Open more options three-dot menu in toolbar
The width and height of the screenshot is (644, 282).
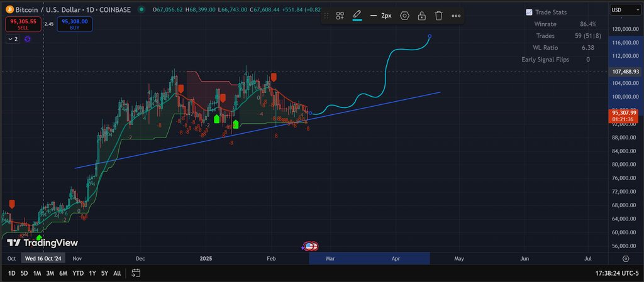click(456, 16)
